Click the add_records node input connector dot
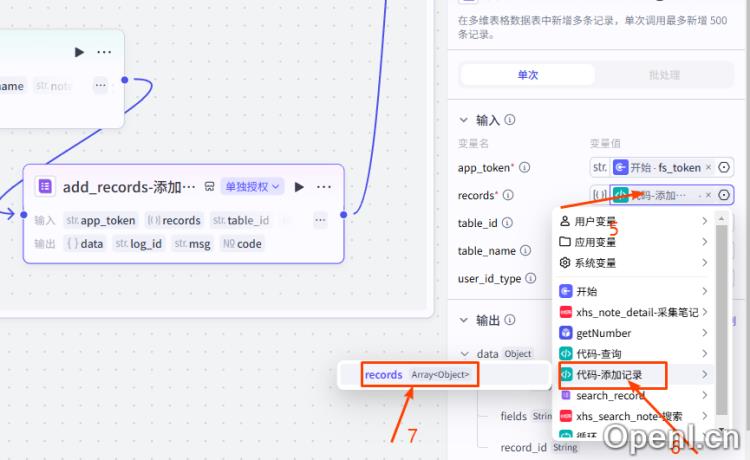Image resolution: width=750 pixels, height=460 pixels. pos(24,215)
